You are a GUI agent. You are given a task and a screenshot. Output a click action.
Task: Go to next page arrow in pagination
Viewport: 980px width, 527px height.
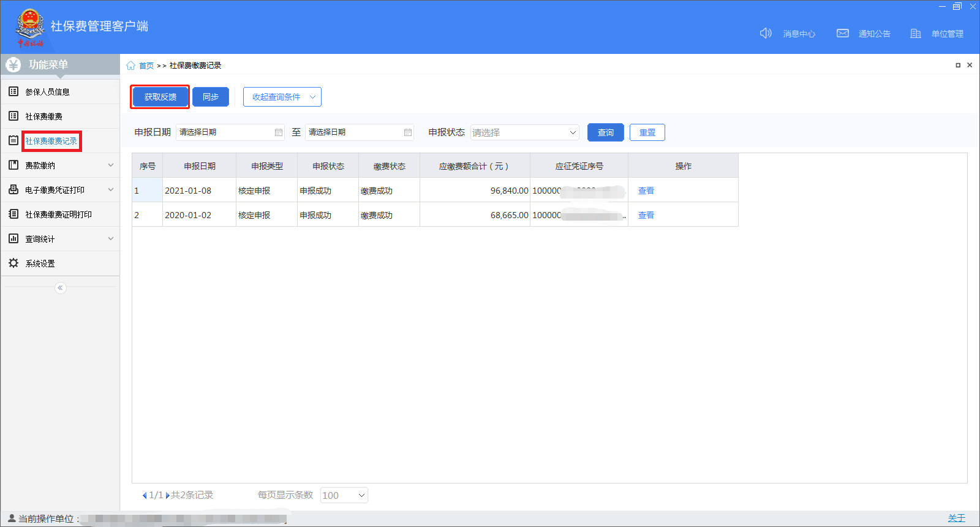coord(168,495)
